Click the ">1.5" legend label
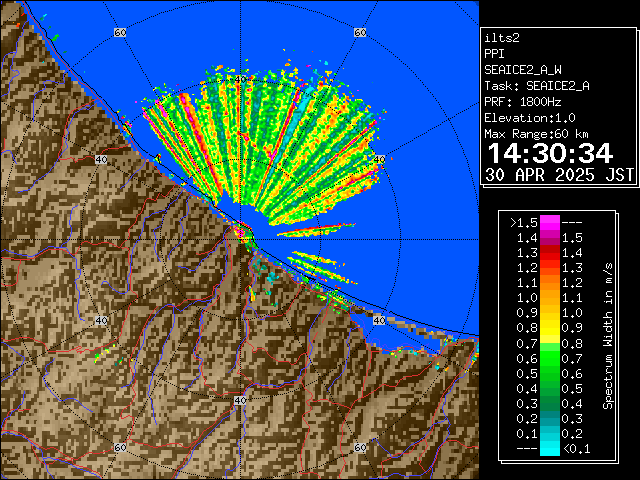The width and height of the screenshot is (640, 480). 524,223
